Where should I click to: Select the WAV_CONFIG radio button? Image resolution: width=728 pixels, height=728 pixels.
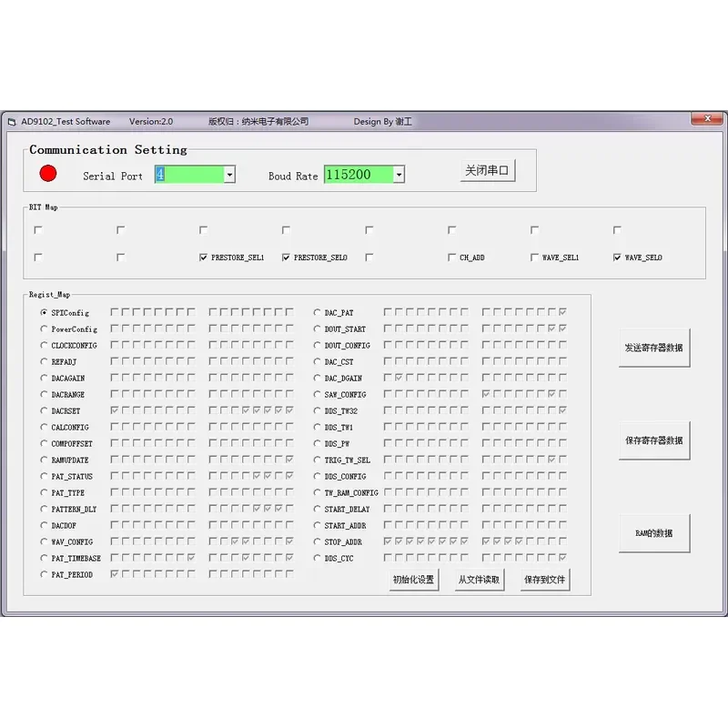click(x=44, y=541)
